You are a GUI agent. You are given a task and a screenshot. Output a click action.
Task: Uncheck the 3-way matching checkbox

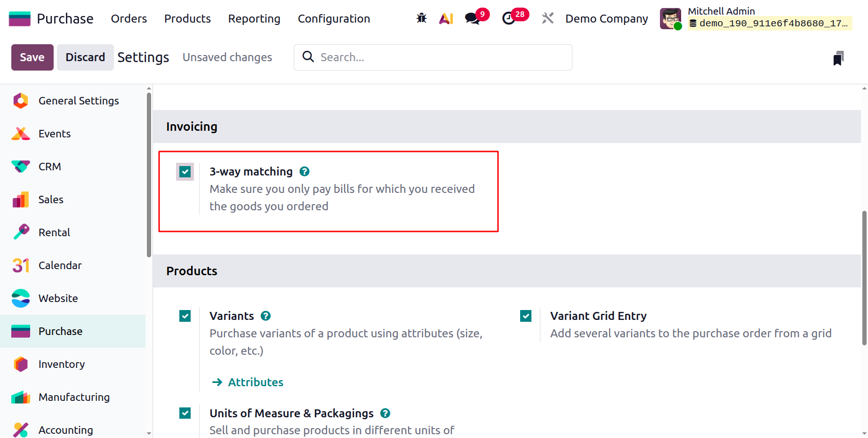coord(185,172)
